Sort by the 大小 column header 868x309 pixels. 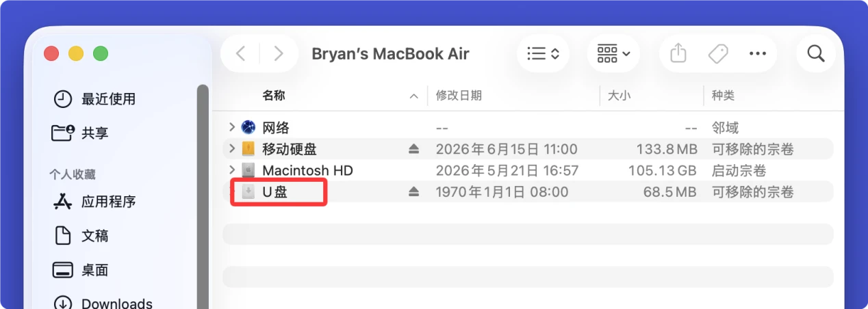pyautogui.click(x=620, y=96)
